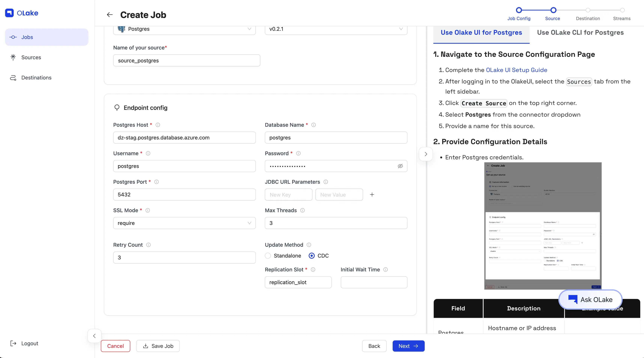Add a JDBC URL parameter with plus icon
This screenshot has width=644, height=358.
(372, 195)
